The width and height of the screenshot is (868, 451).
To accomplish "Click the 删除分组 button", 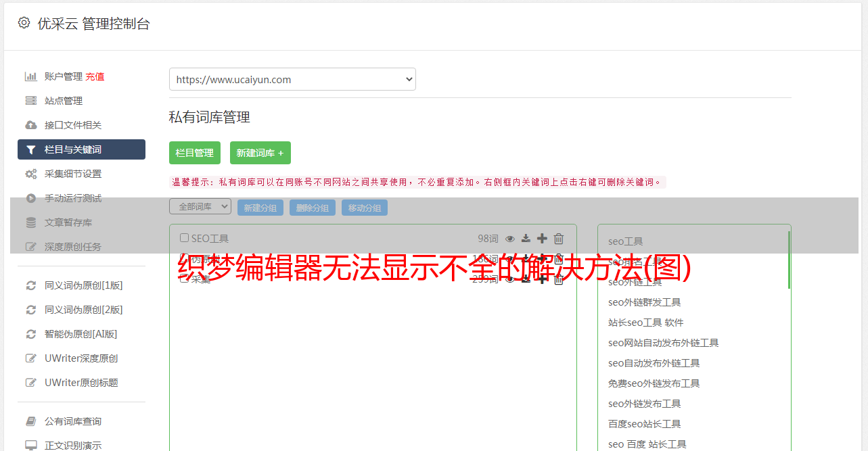I will (313, 208).
